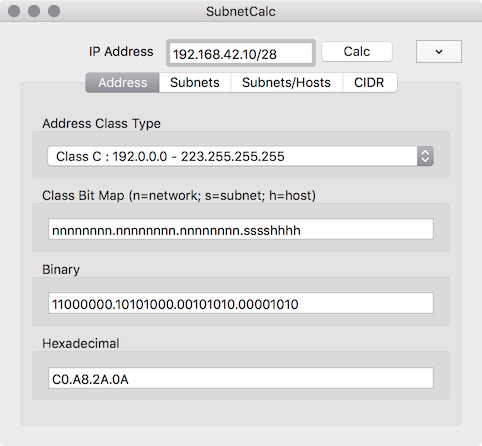
Task: Switch to the Subnets tab
Action: (195, 82)
